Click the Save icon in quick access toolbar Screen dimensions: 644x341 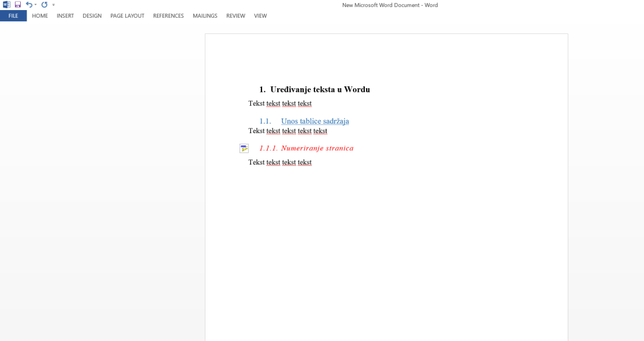[18, 4]
